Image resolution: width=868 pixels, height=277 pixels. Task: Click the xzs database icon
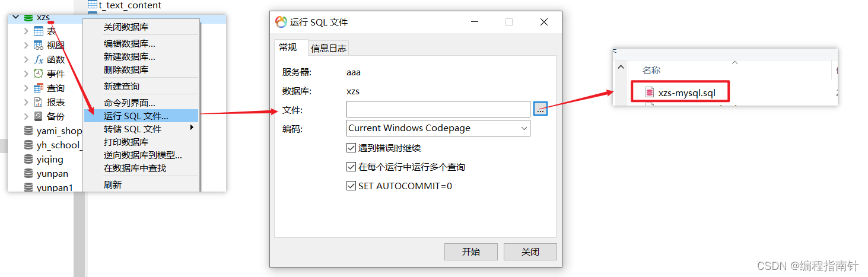click(x=28, y=18)
